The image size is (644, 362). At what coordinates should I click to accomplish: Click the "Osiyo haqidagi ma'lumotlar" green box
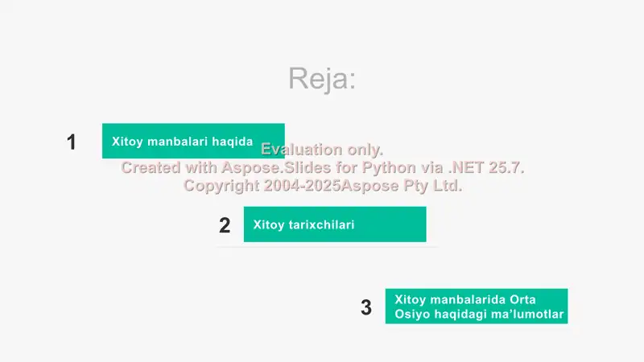(x=477, y=306)
